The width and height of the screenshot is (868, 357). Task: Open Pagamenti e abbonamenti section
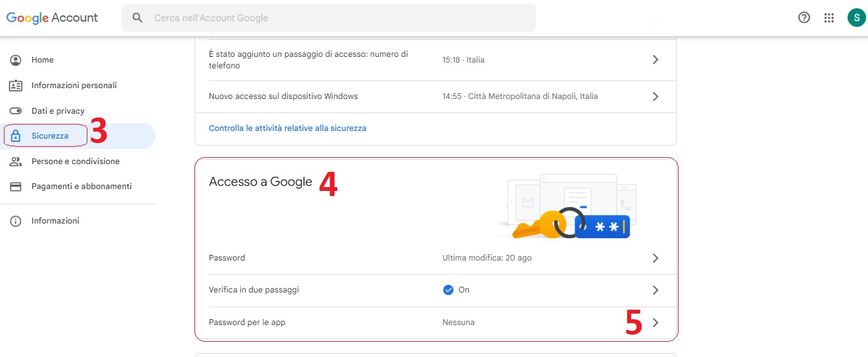(82, 186)
